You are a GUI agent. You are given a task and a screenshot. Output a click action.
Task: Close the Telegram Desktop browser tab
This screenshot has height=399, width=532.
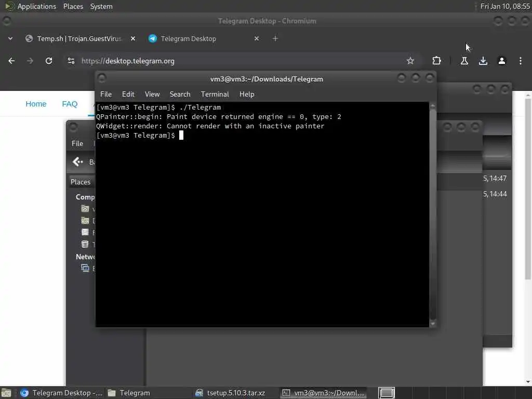257,38
